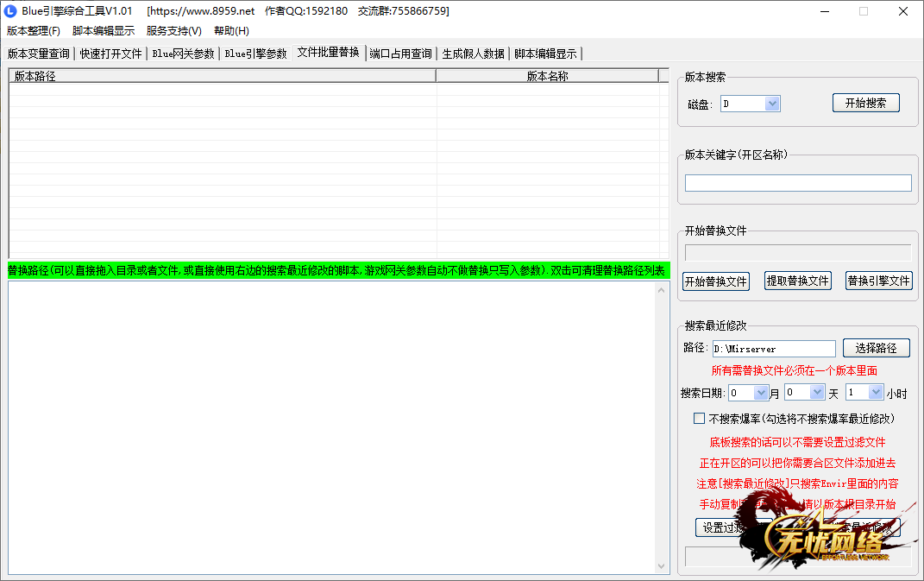924x581 pixels.
Task: Open the 小时 hour dropdown
Action: tap(876, 393)
